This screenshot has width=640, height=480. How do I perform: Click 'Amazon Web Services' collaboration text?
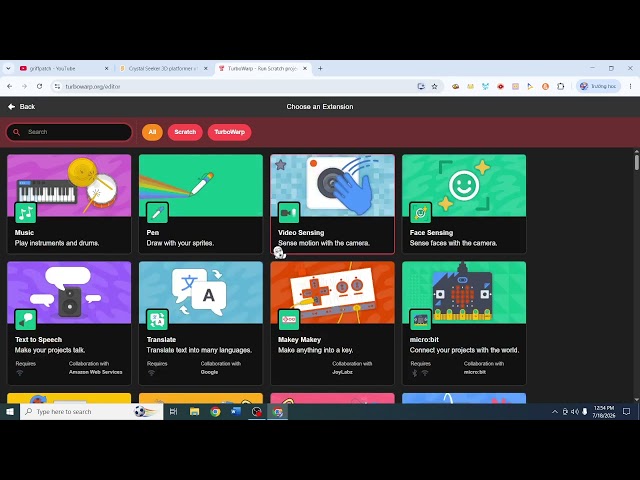pyautogui.click(x=96, y=372)
